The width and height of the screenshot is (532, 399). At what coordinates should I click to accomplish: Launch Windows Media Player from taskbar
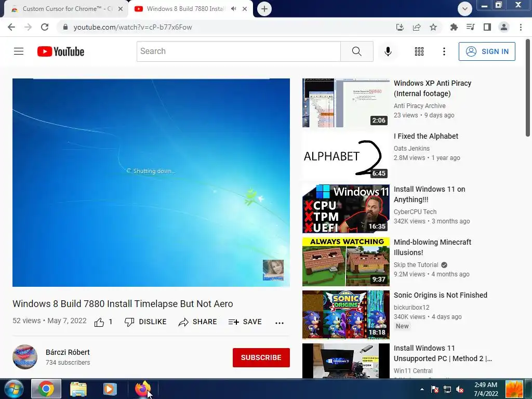pos(110,389)
